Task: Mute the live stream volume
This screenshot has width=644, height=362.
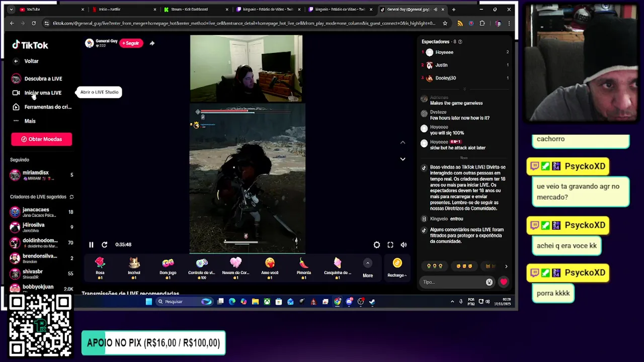Action: 404,245
